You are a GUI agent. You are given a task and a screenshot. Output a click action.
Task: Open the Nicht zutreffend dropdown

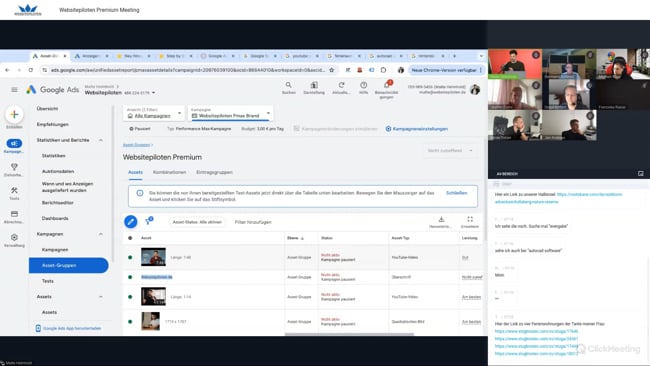[450, 150]
